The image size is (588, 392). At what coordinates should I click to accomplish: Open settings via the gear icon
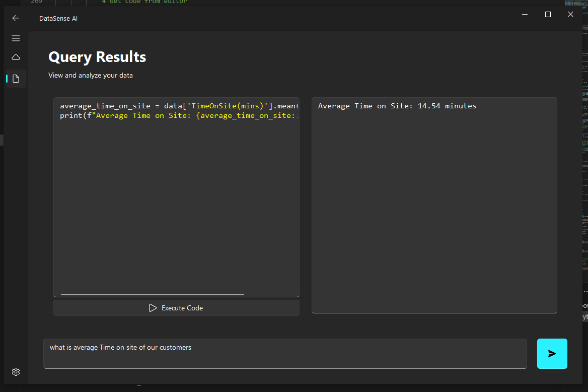pyautogui.click(x=16, y=372)
